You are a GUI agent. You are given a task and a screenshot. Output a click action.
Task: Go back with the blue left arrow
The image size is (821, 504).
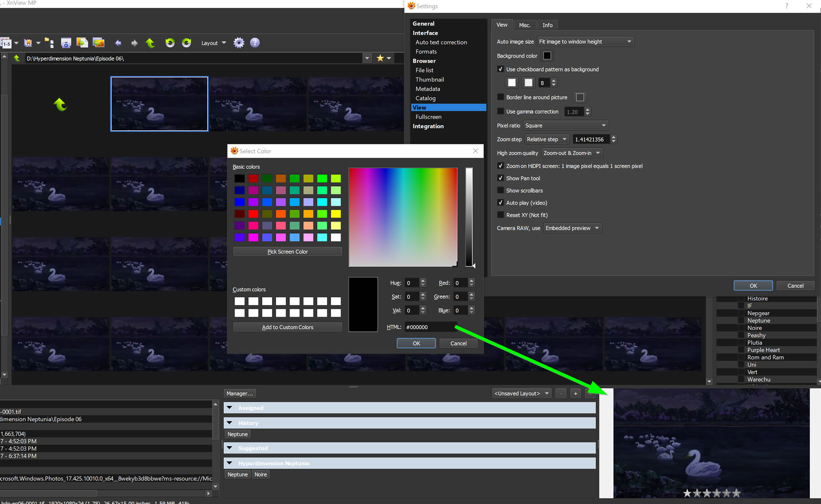tap(118, 43)
